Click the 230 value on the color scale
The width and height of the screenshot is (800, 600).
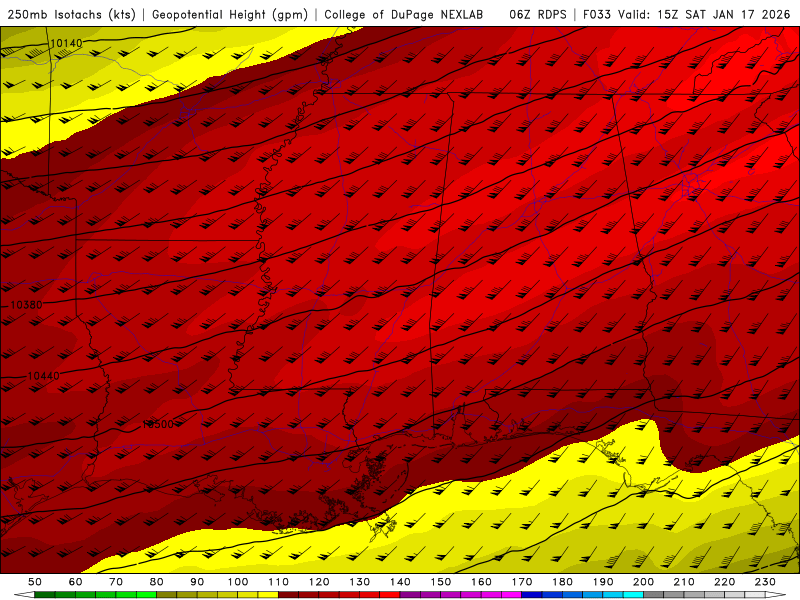coord(765,582)
